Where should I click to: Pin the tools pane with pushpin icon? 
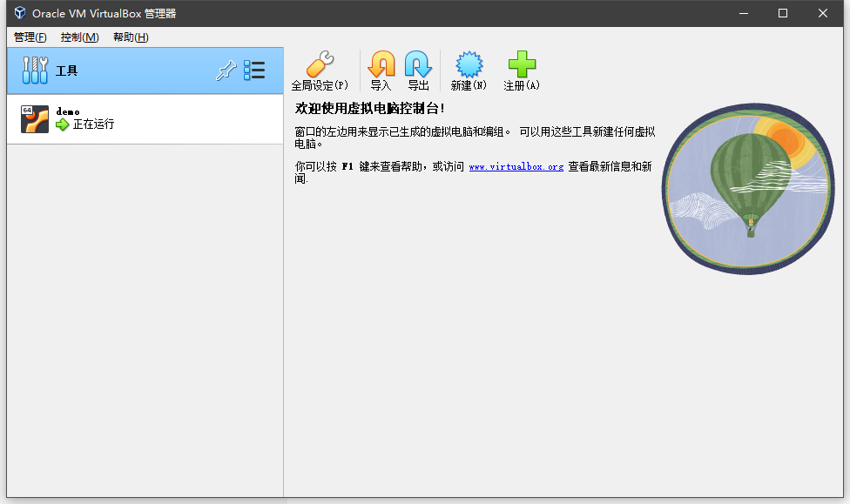(x=226, y=71)
